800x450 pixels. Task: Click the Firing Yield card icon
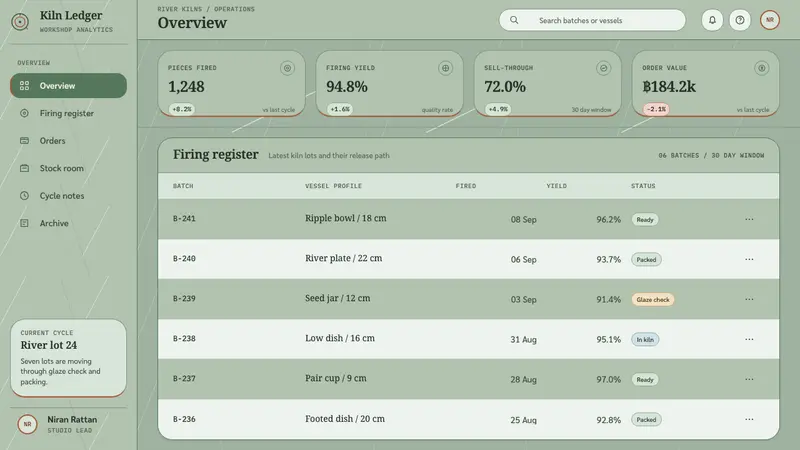445,68
